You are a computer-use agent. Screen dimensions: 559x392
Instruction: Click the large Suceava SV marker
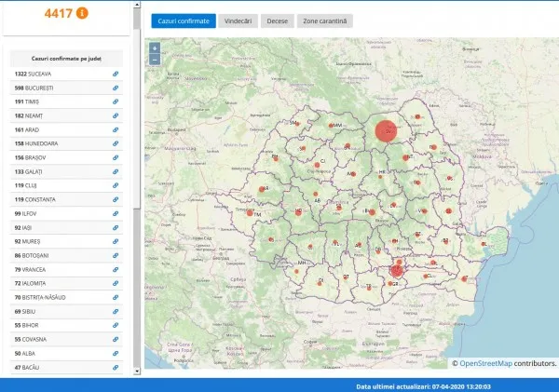(x=386, y=130)
